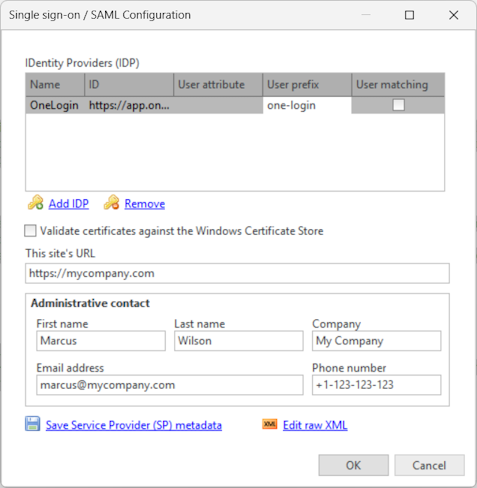The image size is (477, 488).
Task: Click the Email address input field
Action: (170, 385)
